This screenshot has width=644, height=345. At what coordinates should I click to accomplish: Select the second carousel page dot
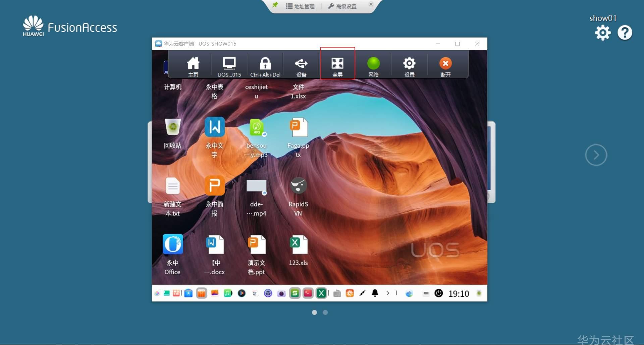[325, 312]
